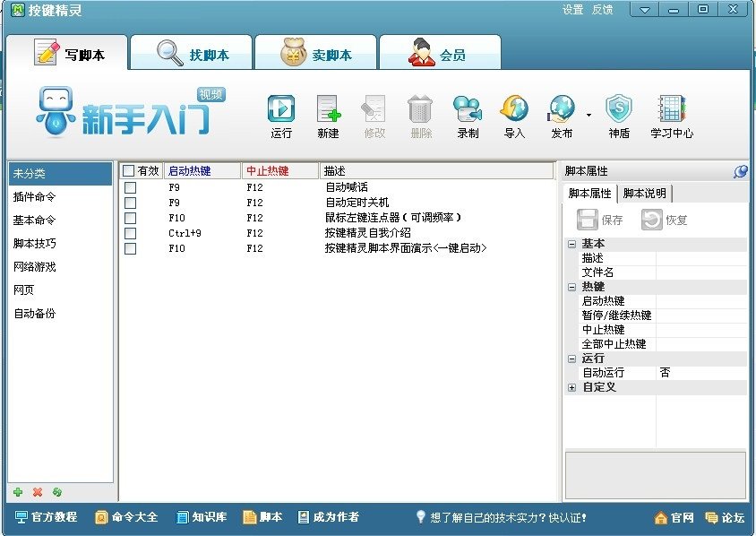Switch to the 找脚本 tab

[192, 53]
